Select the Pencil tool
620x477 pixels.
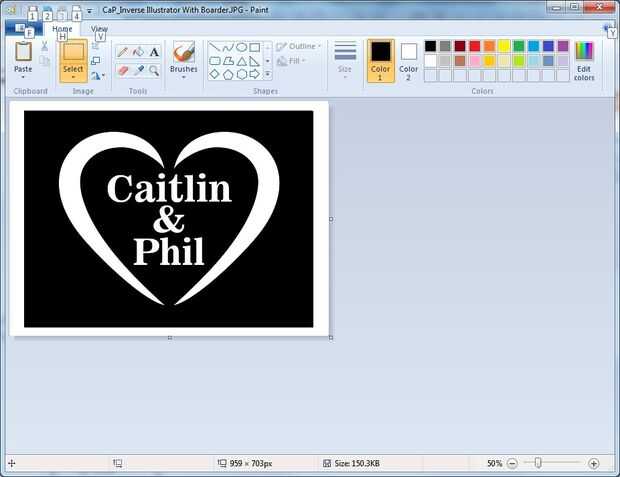pyautogui.click(x=123, y=52)
